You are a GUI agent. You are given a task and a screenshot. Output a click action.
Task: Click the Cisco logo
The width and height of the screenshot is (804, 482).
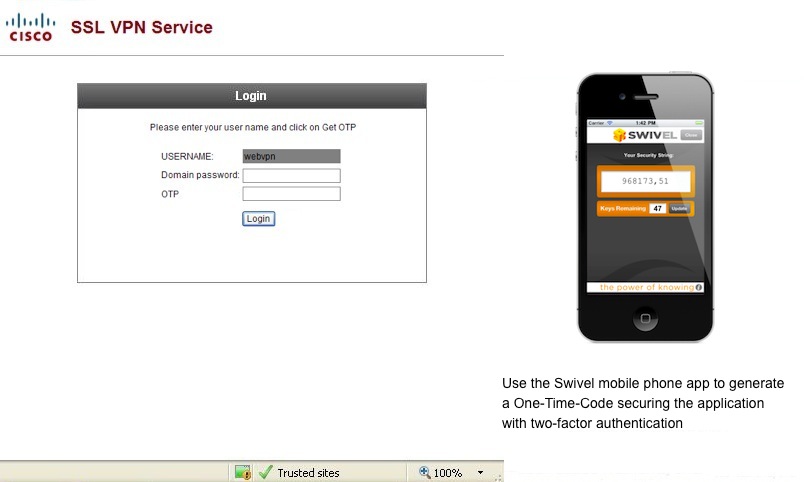coord(30,28)
